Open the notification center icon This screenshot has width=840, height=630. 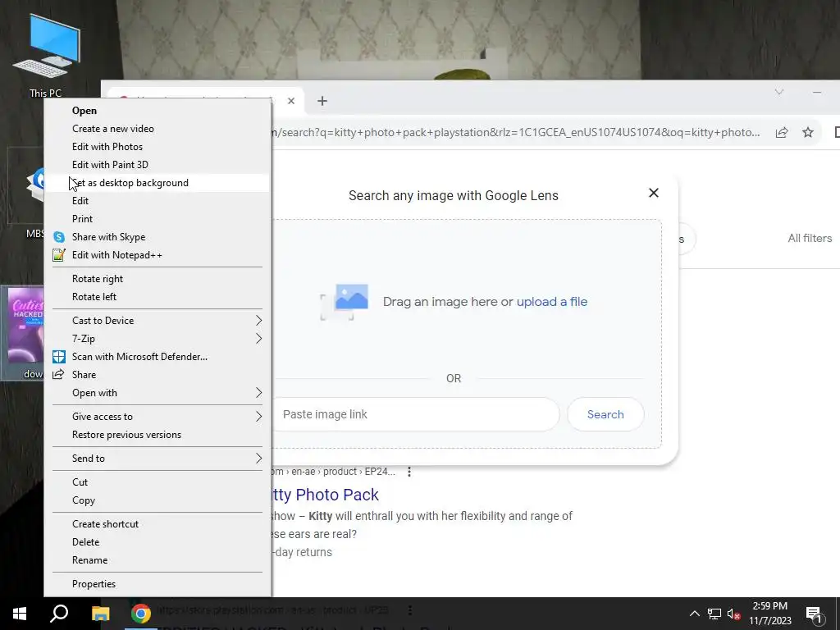(x=814, y=614)
